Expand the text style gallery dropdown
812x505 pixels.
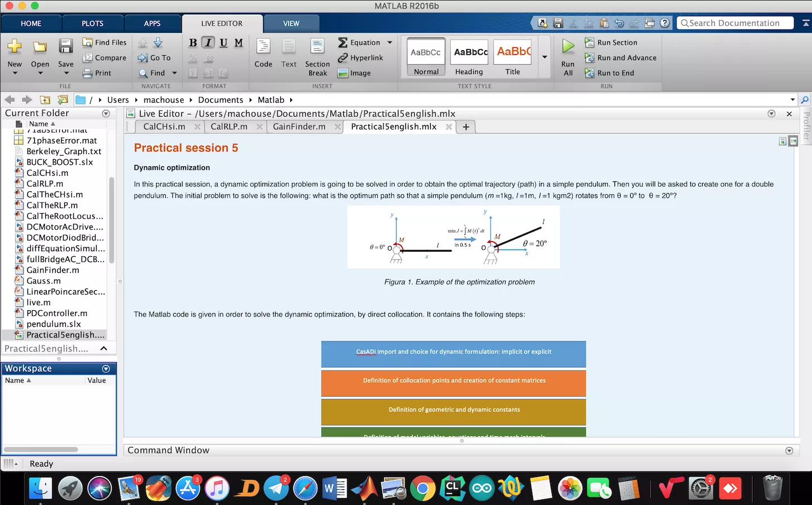tap(544, 57)
